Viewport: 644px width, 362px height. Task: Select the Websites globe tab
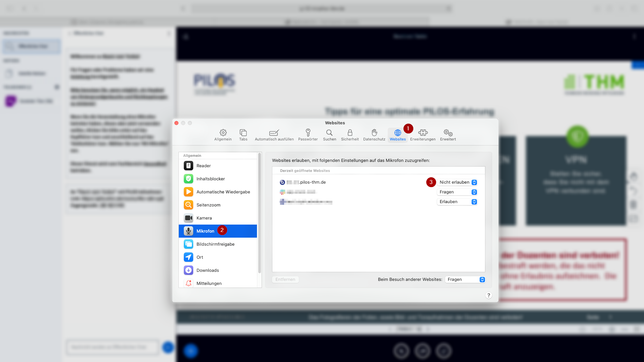pos(398,135)
